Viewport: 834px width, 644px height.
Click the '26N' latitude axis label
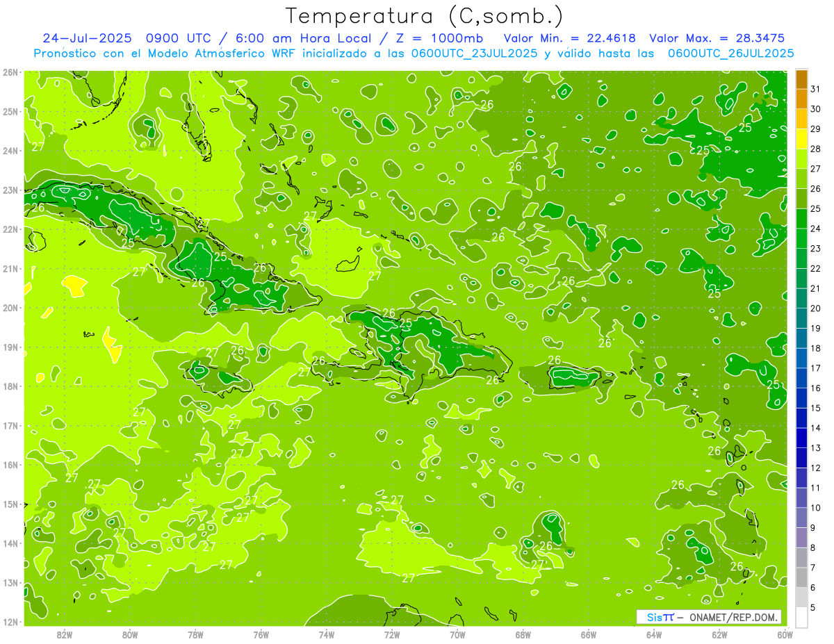pyautogui.click(x=10, y=72)
